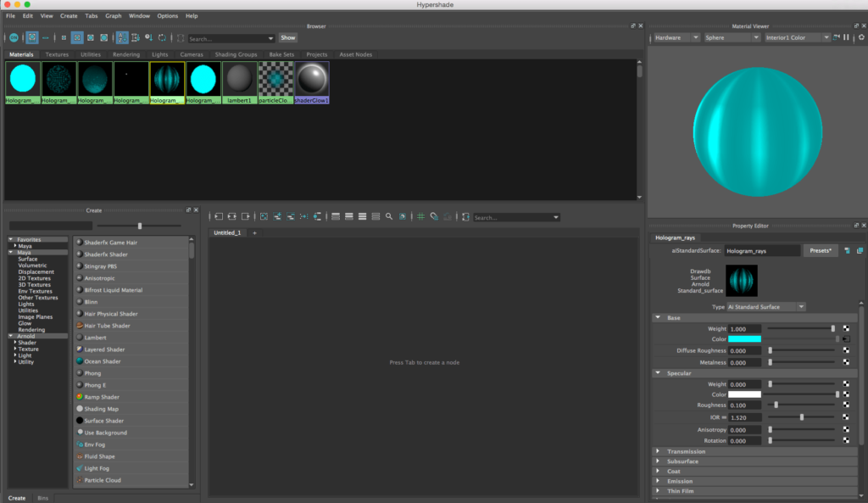Open the Graph menu
Viewport: 868px width, 503px height.
point(113,16)
